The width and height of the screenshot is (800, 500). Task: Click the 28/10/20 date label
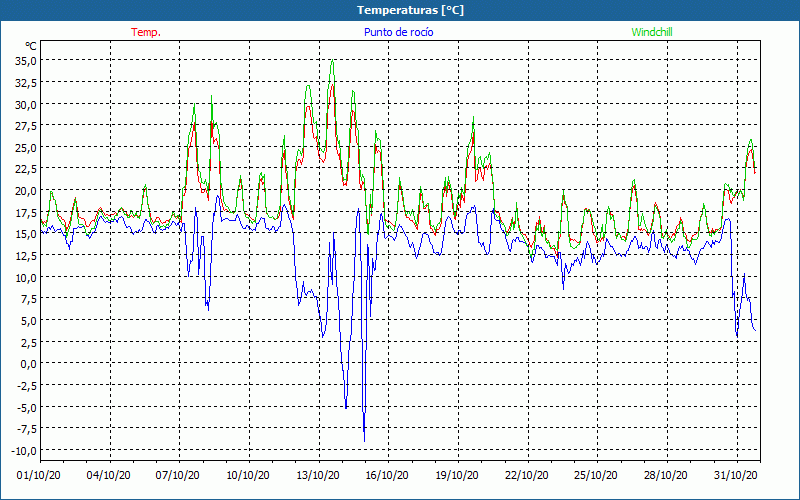point(664,475)
